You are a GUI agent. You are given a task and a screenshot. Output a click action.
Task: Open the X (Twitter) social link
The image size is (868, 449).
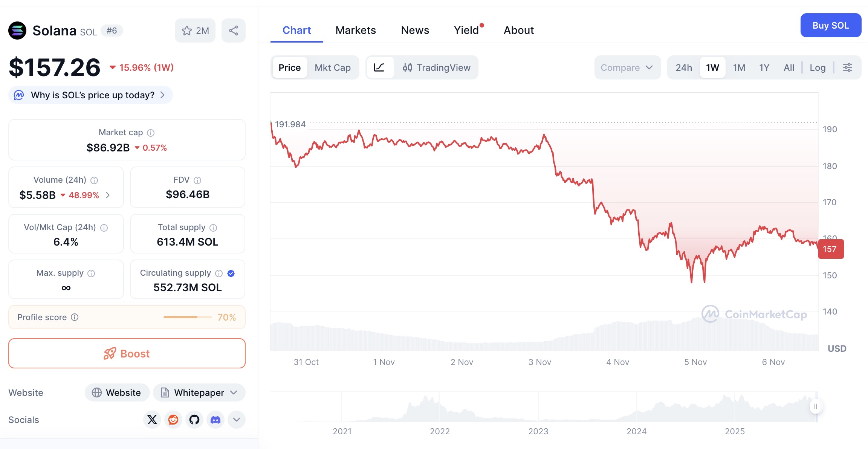coord(152,420)
